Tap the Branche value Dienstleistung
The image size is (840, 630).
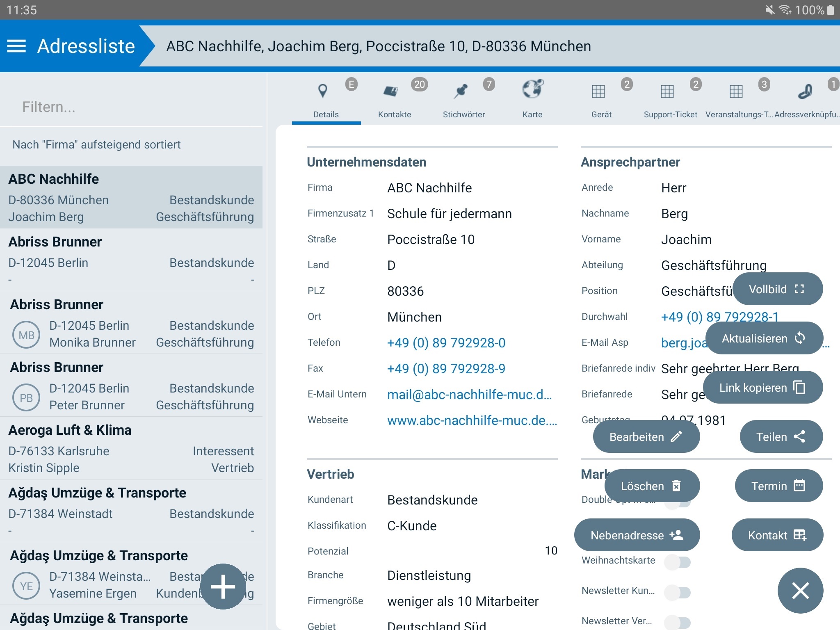(x=429, y=575)
